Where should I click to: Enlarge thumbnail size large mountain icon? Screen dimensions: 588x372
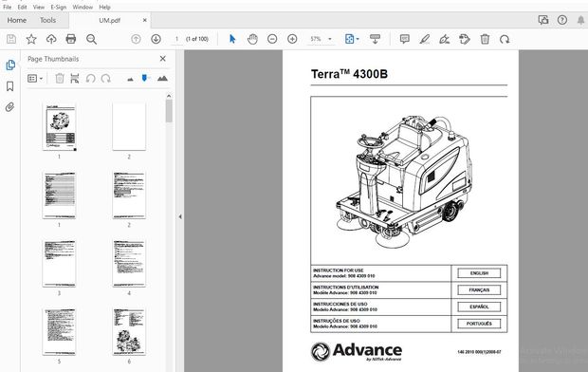pyautogui.click(x=162, y=78)
